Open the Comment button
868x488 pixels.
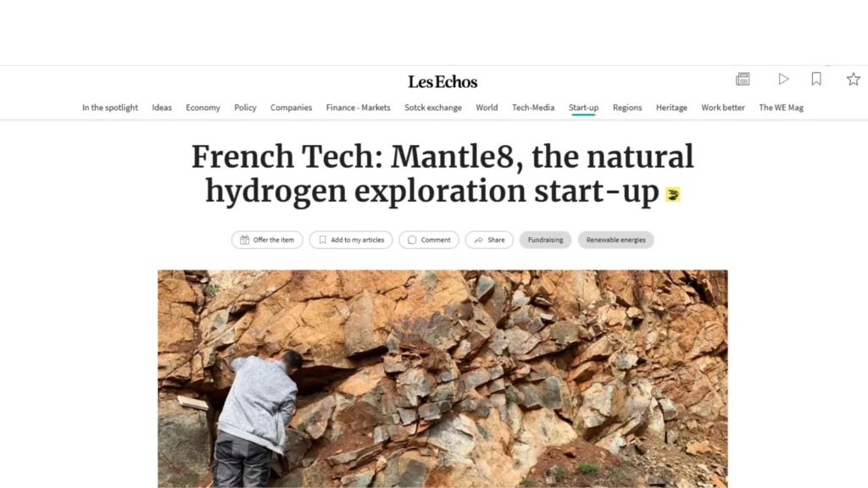click(428, 240)
